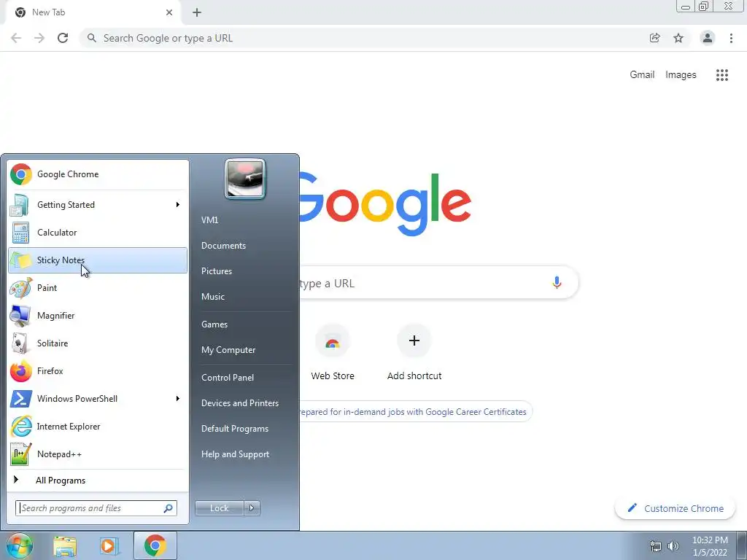The width and height of the screenshot is (747, 560).
Task: Click the Add shortcut tile
Action: (x=414, y=352)
